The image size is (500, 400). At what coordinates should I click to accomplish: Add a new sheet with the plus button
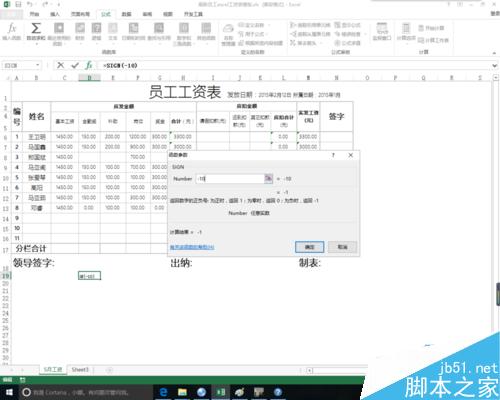(109, 370)
